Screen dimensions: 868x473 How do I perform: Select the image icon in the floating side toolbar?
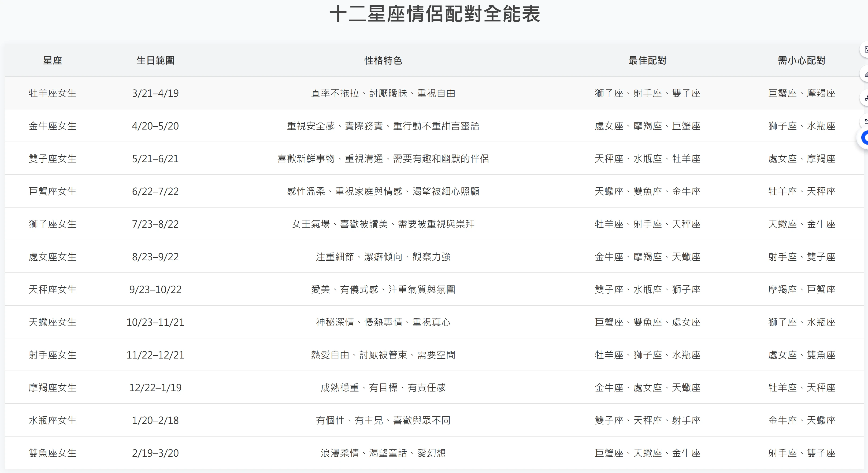pos(866,50)
